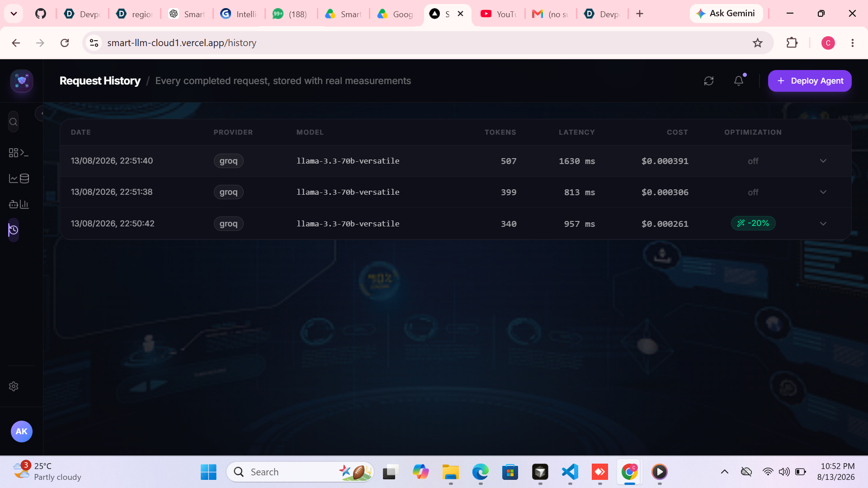This screenshot has height=488, width=868.
Task: Click the groq tag in the 22:51:38 row
Action: click(x=228, y=192)
